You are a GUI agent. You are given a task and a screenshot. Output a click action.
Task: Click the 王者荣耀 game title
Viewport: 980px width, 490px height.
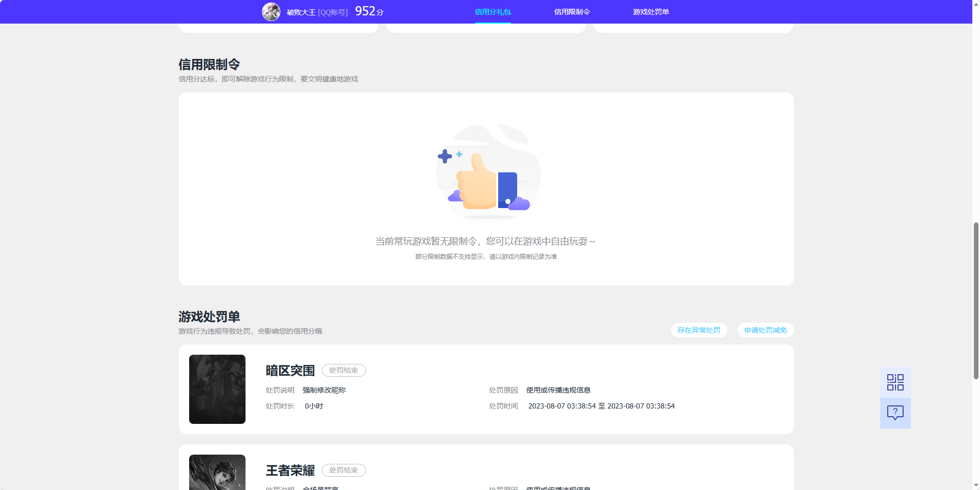pos(290,471)
